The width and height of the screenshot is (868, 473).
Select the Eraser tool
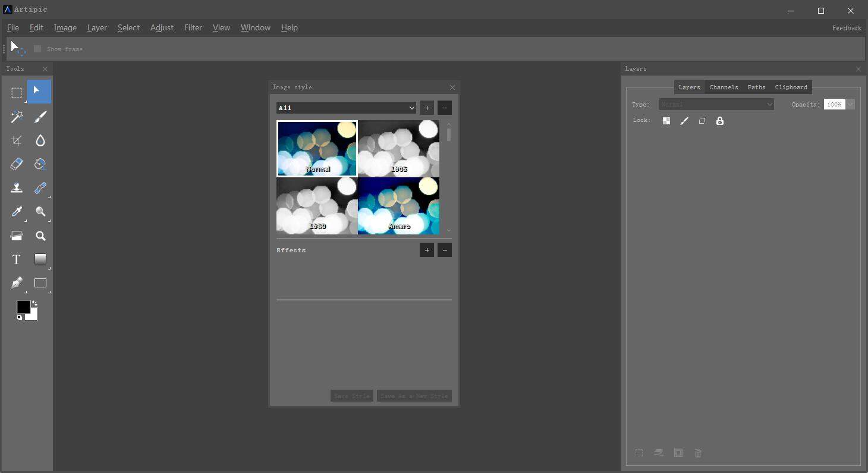point(16,164)
